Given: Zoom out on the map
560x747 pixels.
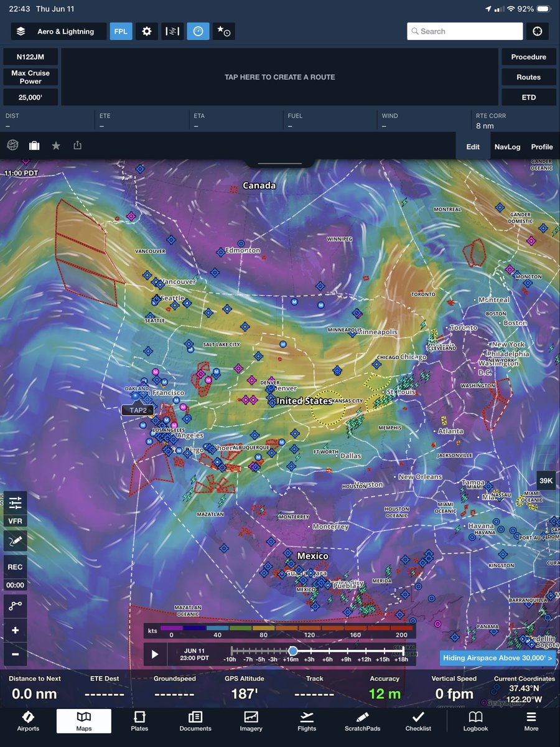Looking at the screenshot, I should 15,654.
